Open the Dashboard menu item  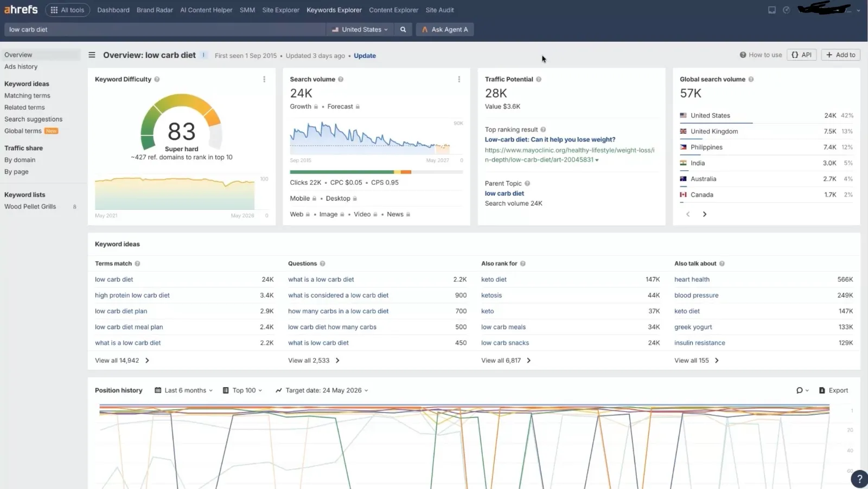pyautogui.click(x=113, y=10)
